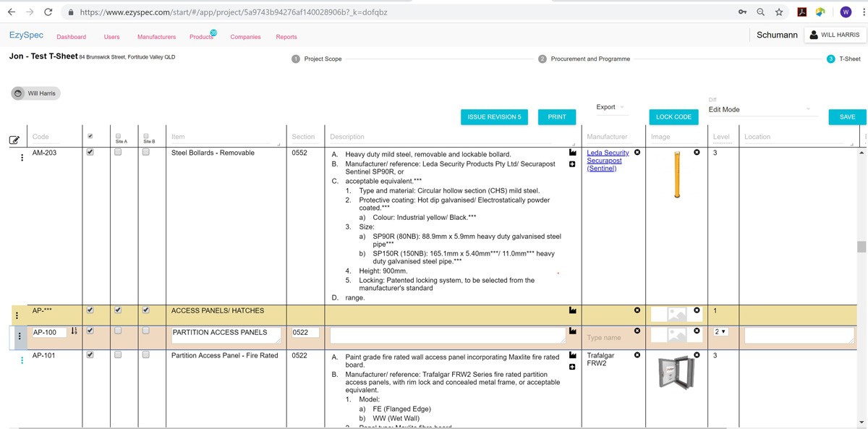Open the three-dot row menu for AM-203
This screenshot has height=429, width=868.
pyautogui.click(x=22, y=157)
